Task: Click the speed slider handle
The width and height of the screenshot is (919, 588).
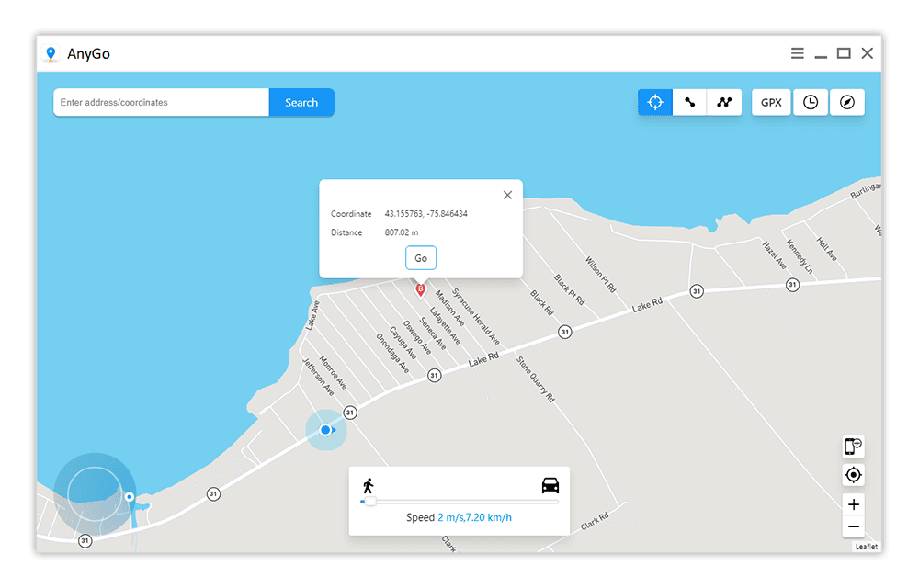Action: (x=370, y=502)
